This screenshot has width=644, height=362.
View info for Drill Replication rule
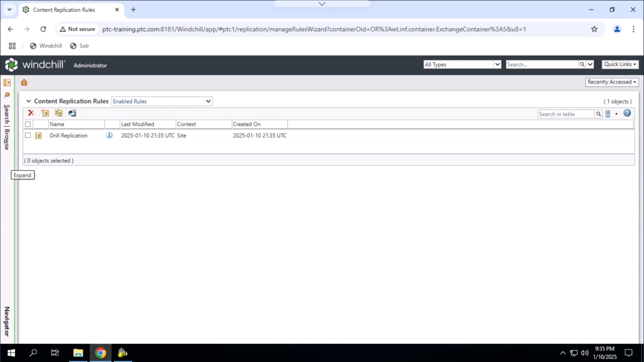109,135
